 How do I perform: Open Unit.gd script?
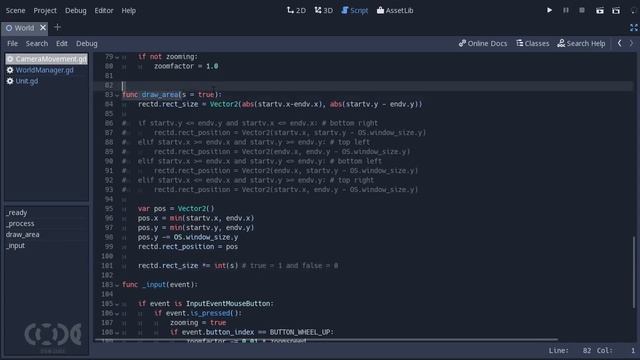point(27,81)
